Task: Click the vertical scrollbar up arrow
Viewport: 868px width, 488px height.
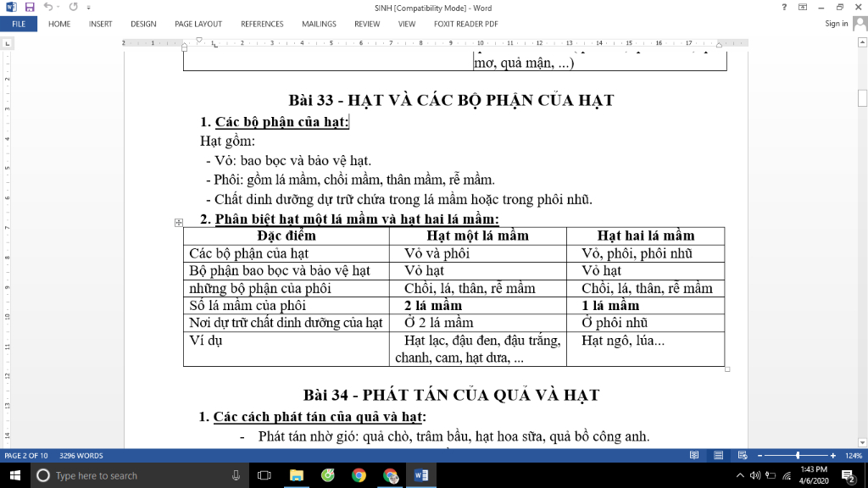Action: (x=862, y=42)
